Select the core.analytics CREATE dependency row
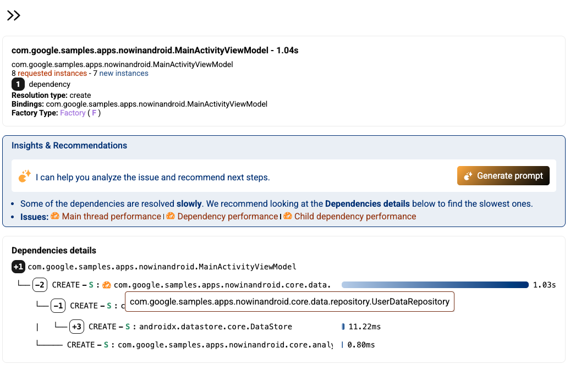Viewport: 570px width, 392px height. coord(225,345)
